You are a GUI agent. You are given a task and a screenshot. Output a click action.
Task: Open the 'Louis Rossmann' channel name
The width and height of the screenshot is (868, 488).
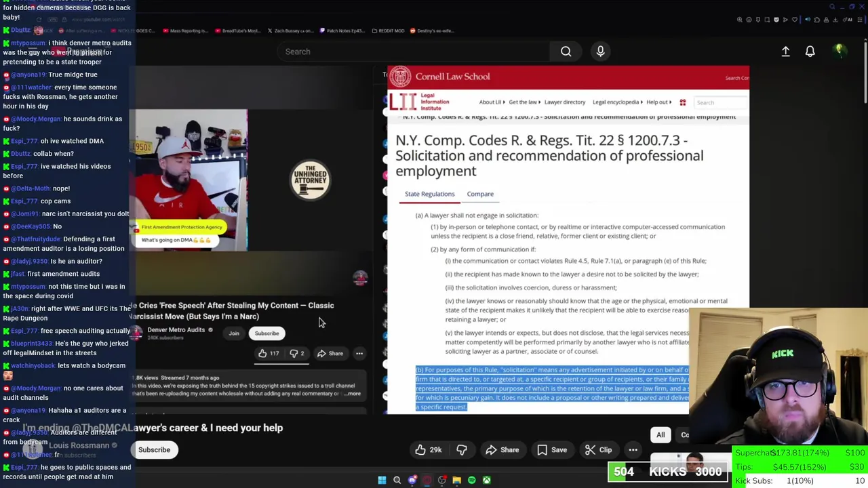click(79, 445)
